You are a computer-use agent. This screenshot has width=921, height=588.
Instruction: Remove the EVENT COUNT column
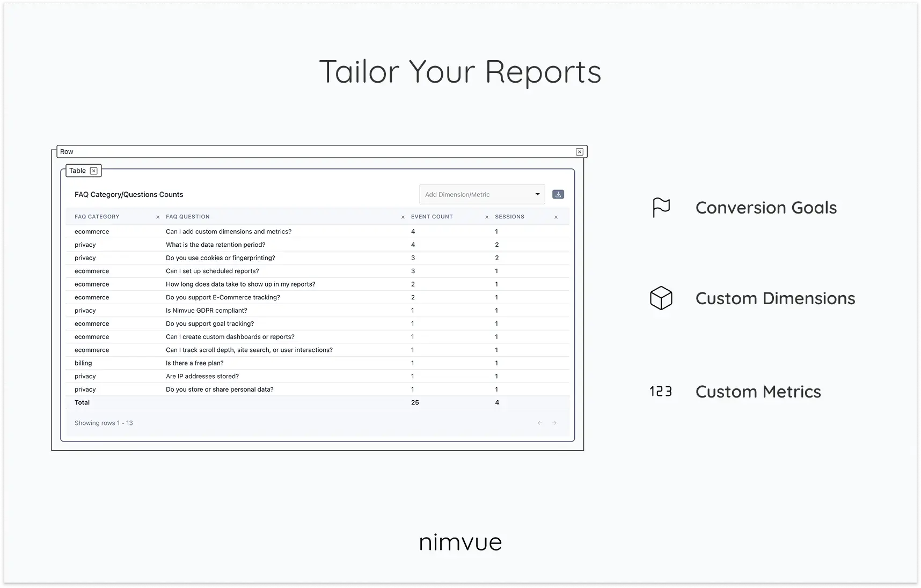(487, 217)
